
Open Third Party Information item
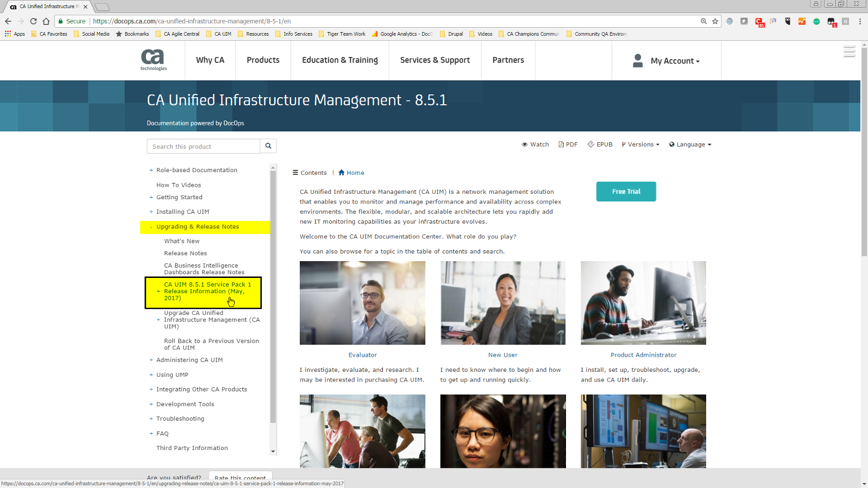192,448
